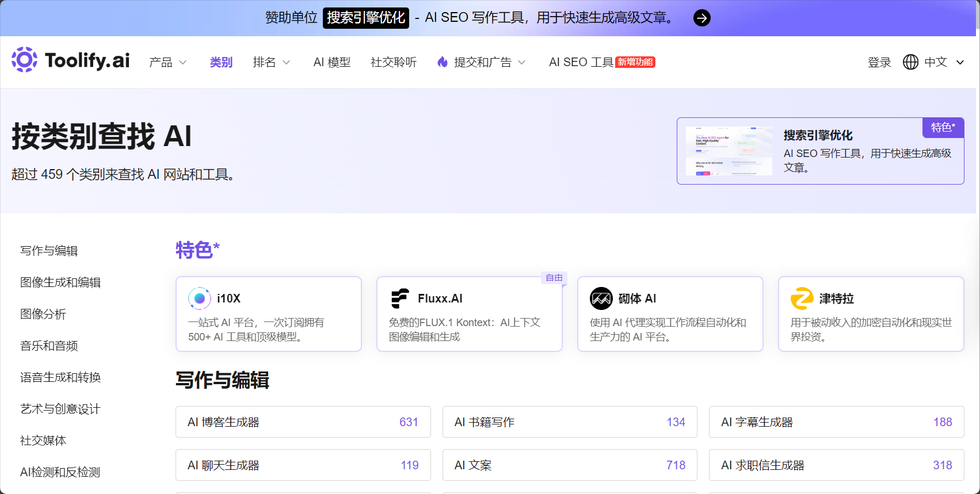Click the 新增功能 badge

pos(635,62)
